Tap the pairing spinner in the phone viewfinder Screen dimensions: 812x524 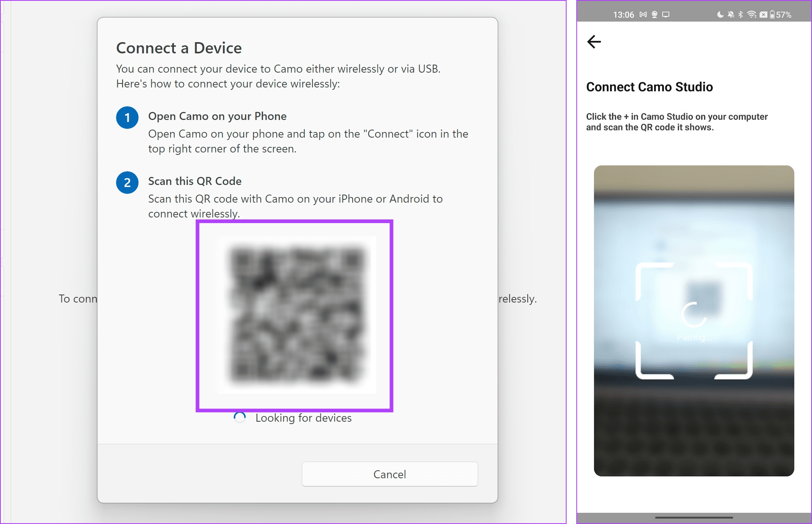[x=694, y=315]
